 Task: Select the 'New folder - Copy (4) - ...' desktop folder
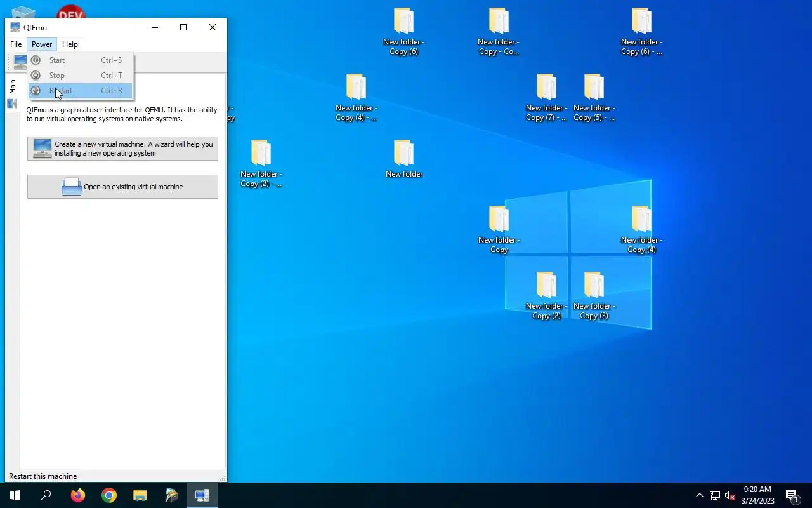[x=356, y=98]
